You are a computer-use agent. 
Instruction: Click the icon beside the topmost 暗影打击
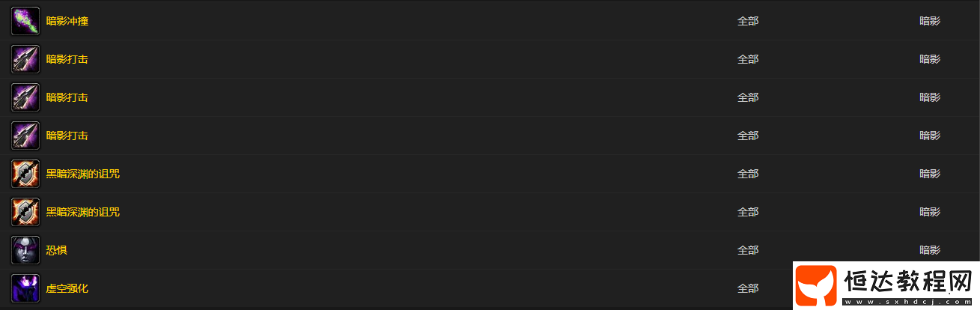point(25,59)
